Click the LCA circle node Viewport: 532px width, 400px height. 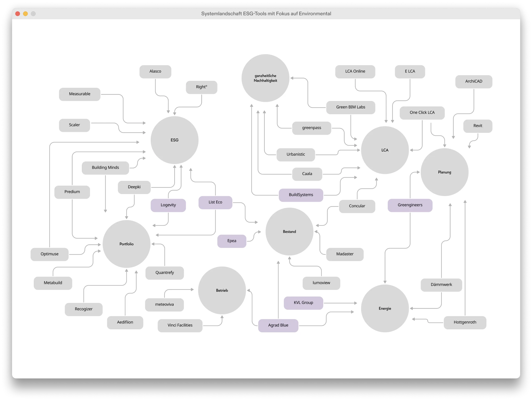coord(384,150)
